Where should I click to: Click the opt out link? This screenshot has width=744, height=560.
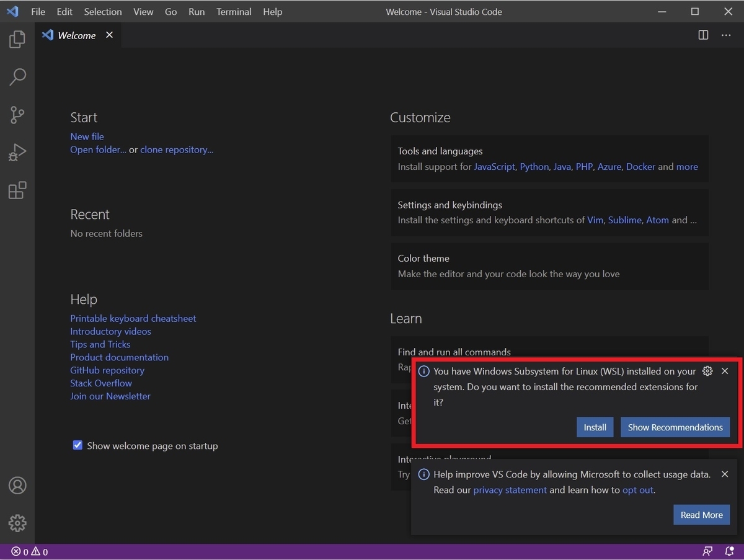click(x=638, y=490)
